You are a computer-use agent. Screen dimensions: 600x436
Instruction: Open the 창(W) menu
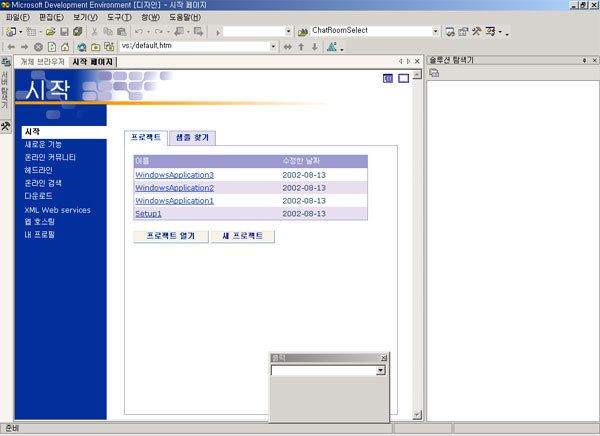point(150,17)
